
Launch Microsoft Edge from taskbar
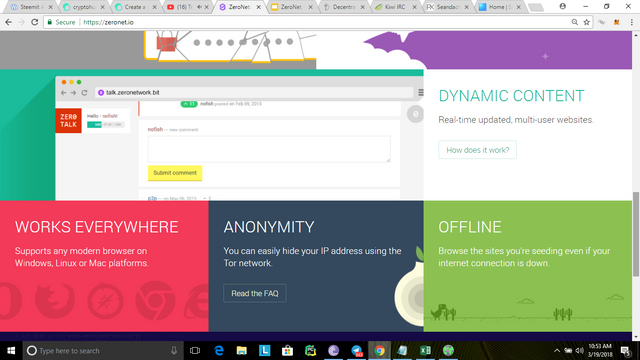(219, 351)
